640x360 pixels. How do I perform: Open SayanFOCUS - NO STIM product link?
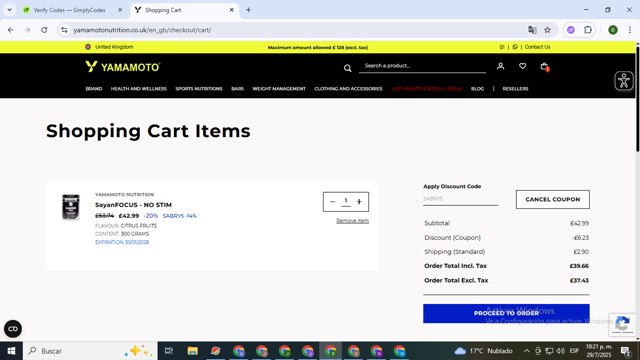pyautogui.click(x=133, y=205)
